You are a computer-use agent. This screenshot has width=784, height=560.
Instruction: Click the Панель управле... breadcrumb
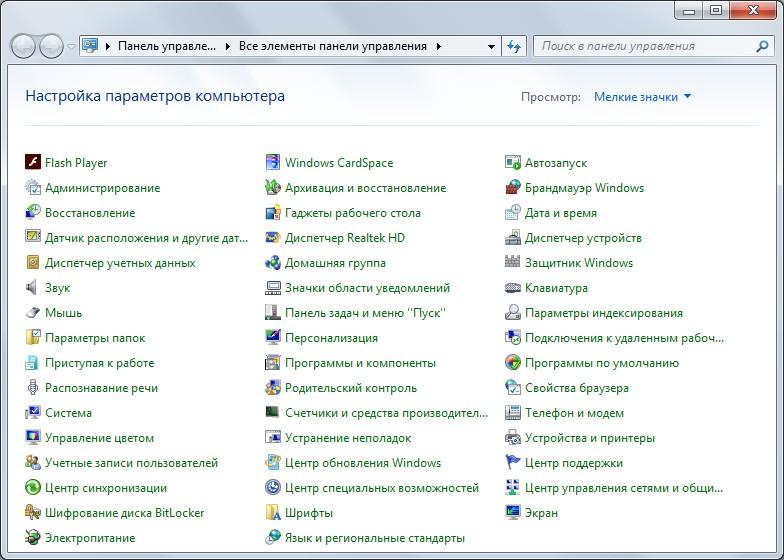[166, 46]
